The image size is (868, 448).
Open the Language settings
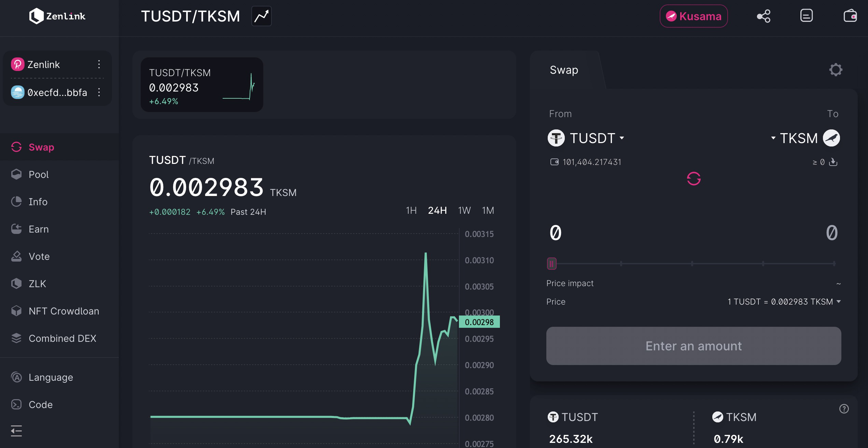pos(59,377)
